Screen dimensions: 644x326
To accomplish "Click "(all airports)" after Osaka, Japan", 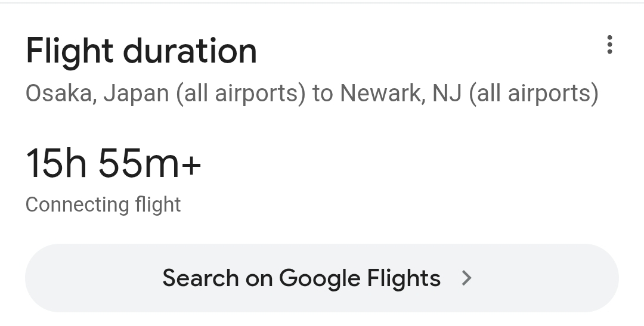I will coord(241,94).
